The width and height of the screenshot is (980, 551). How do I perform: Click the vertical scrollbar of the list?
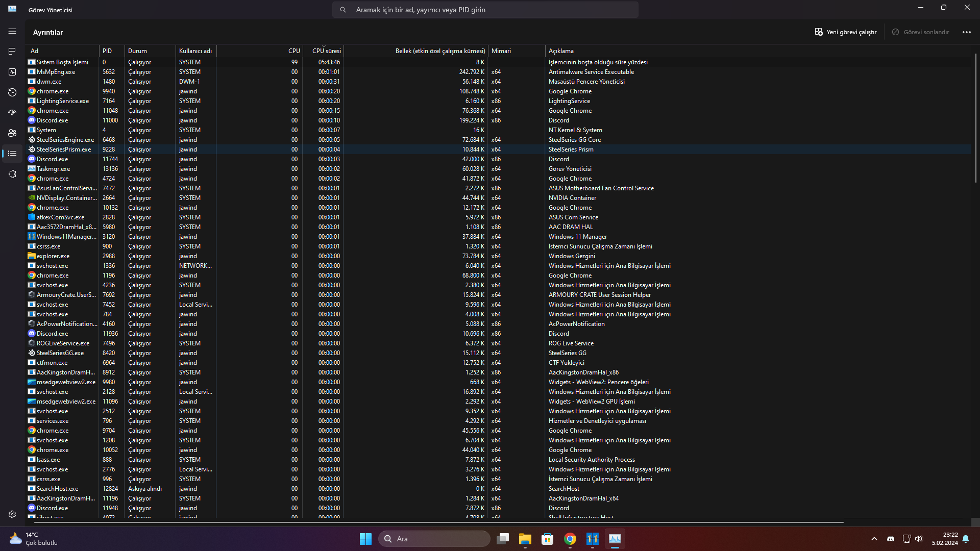(x=975, y=117)
